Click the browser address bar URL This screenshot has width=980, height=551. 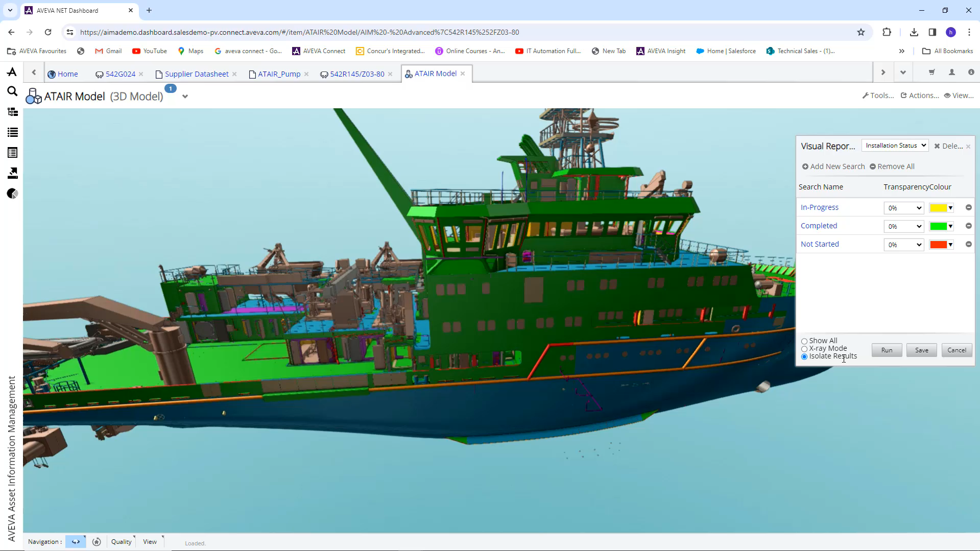click(x=299, y=32)
